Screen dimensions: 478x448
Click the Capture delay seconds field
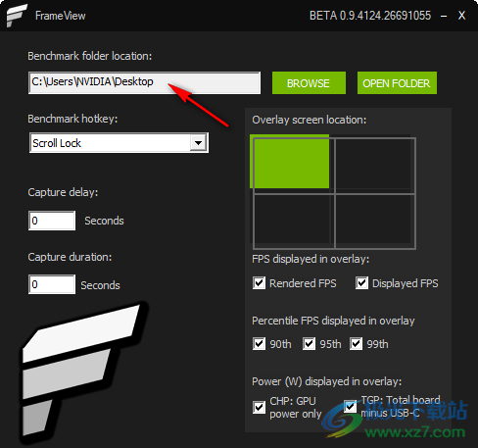point(52,221)
